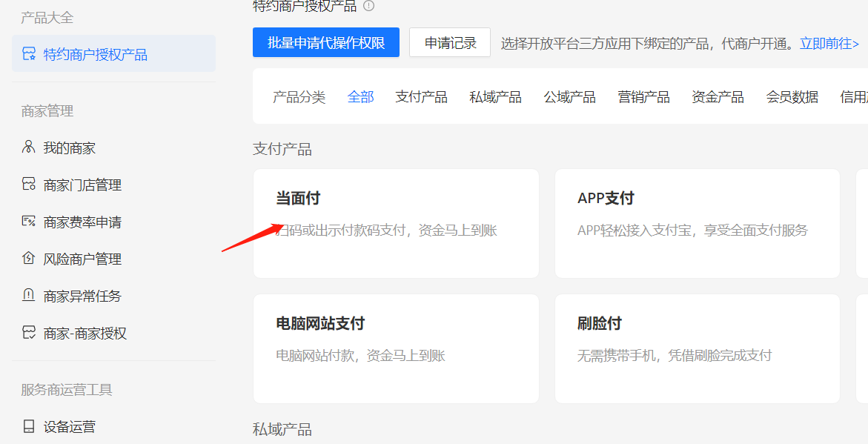Viewport: 868px width, 444px height.
Task: Click the 私域产品 section heading
Action: click(282, 429)
